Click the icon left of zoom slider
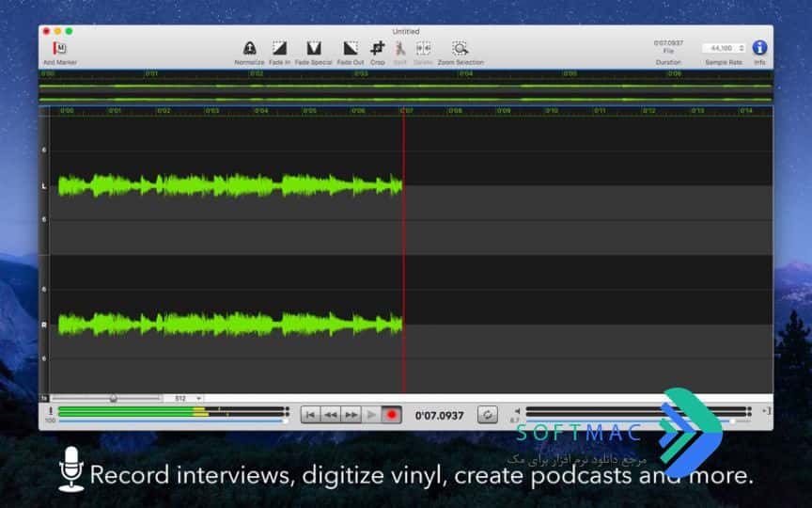 pyautogui.click(x=44, y=398)
